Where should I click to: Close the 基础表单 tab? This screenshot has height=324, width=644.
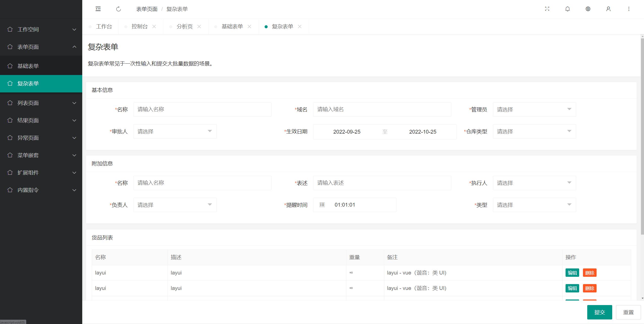[249, 27]
